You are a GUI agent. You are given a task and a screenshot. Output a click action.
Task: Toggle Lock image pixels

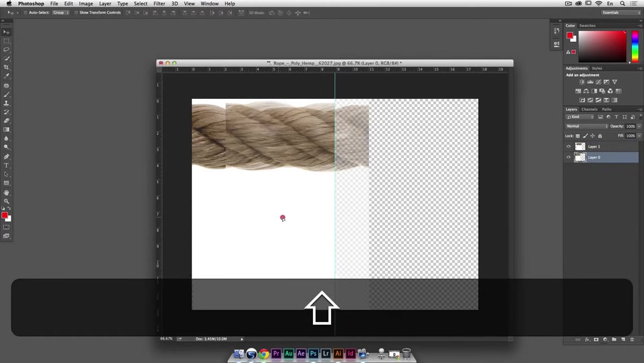coord(586,136)
